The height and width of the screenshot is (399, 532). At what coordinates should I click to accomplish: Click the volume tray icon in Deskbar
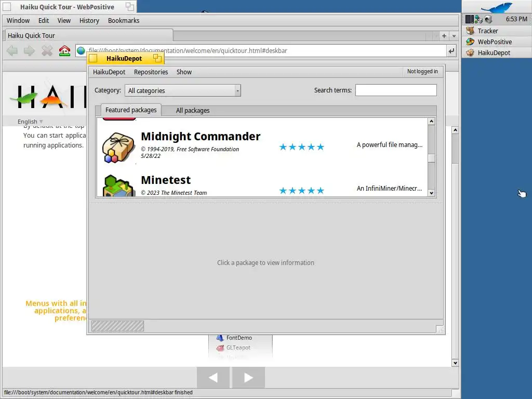pos(488,19)
